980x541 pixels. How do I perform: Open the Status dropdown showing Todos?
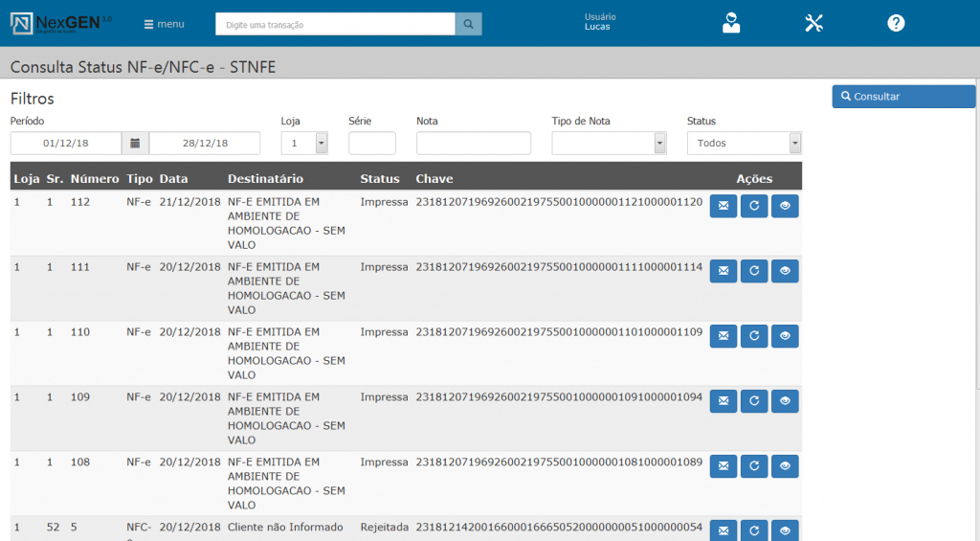click(794, 144)
